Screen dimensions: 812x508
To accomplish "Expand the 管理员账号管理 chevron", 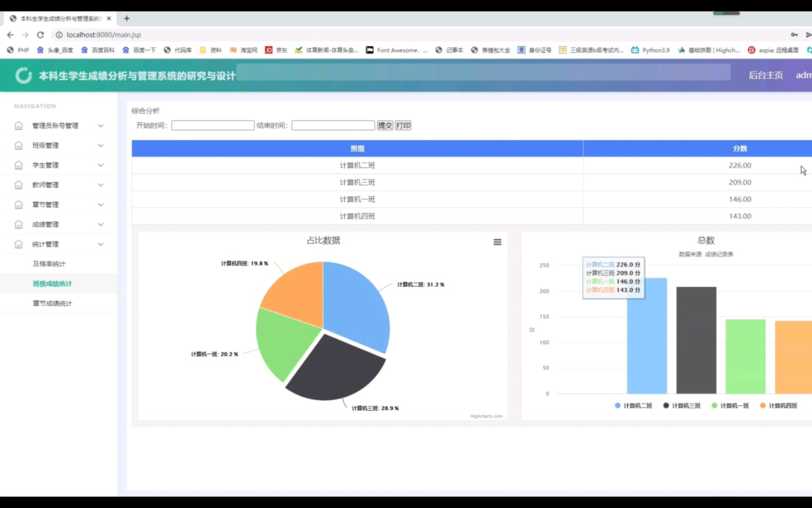I will pos(101,126).
